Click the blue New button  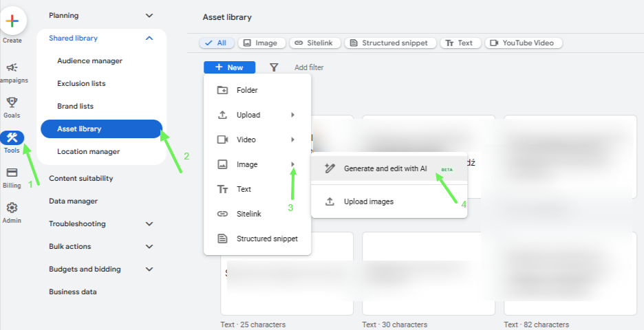coord(229,67)
